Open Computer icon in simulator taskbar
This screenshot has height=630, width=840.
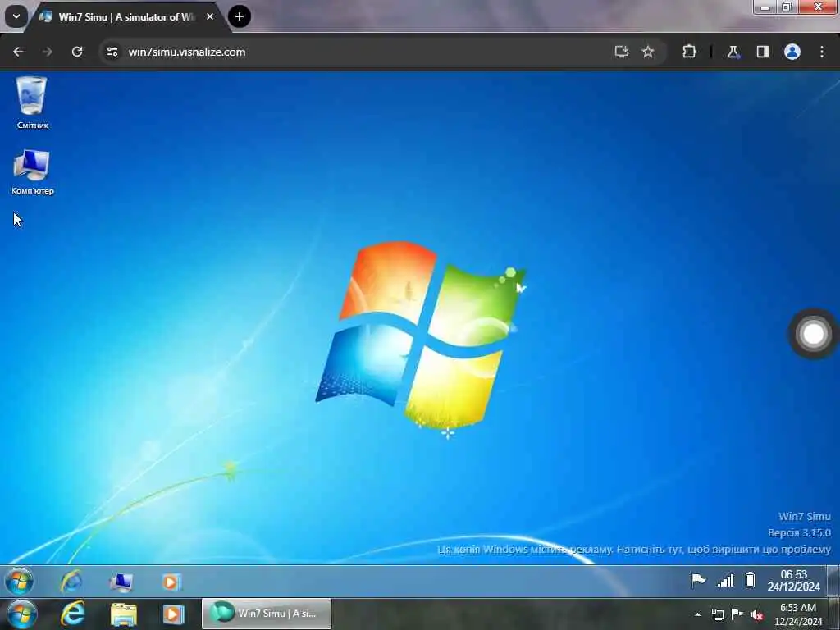point(121,582)
